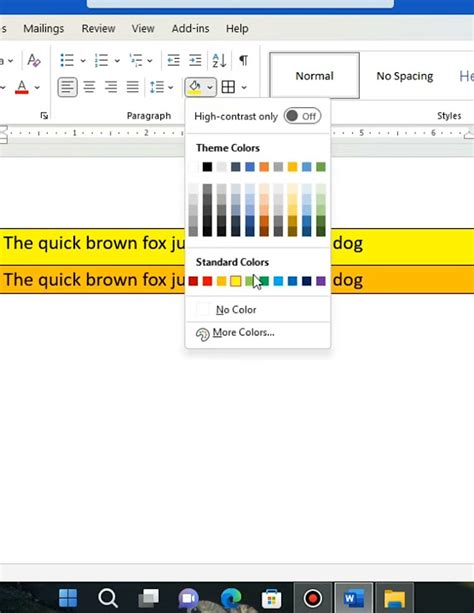Open File Explorer from taskbar
The height and width of the screenshot is (613, 474).
pos(394,598)
